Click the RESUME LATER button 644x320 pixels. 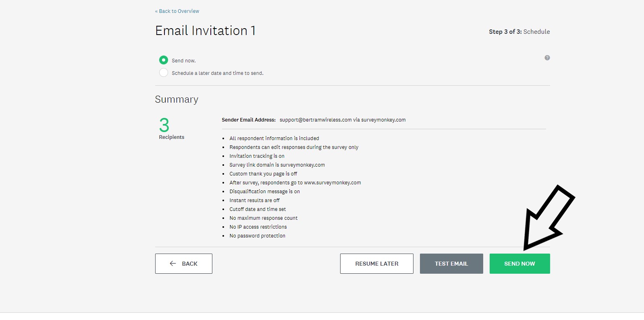click(x=376, y=264)
